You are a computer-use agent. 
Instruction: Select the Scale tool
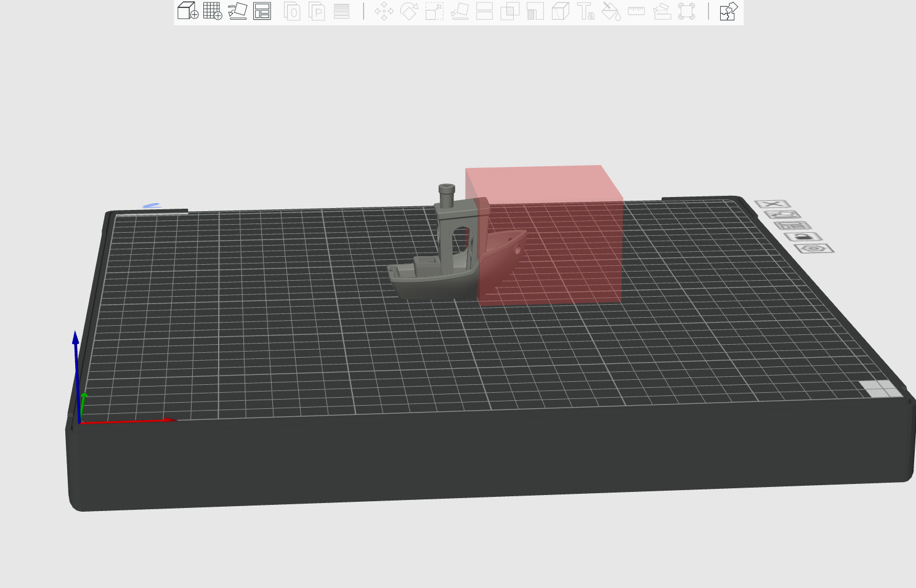(434, 11)
